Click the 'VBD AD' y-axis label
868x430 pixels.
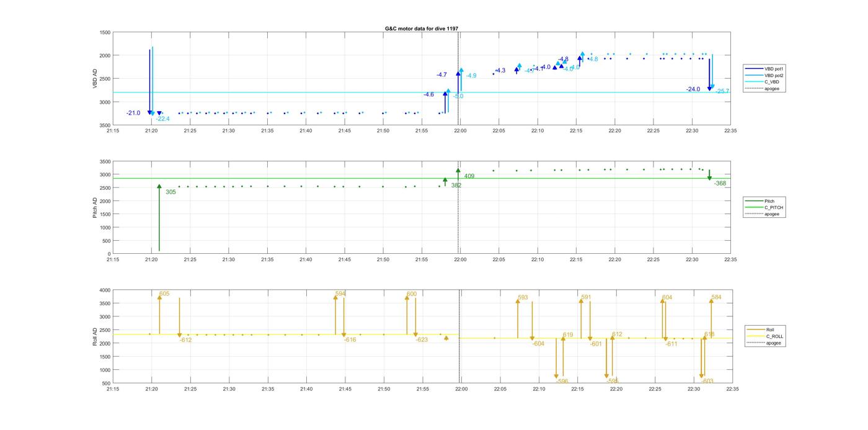[95, 79]
